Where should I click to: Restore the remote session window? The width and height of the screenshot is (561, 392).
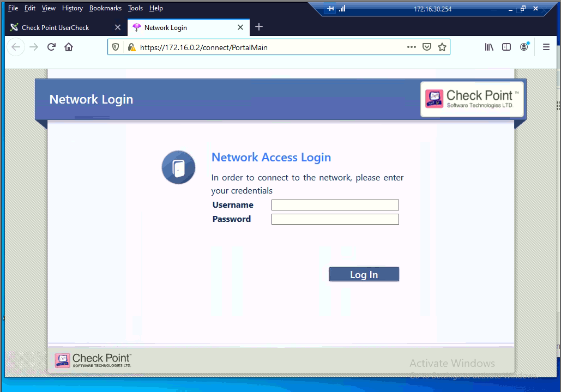coord(523,9)
